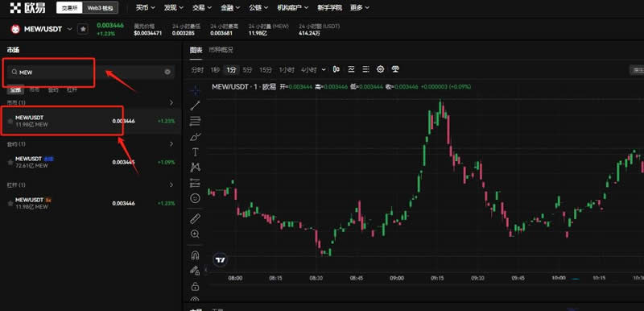Toggle favorite star beside MEW/USDT header
The height and width of the screenshot is (311, 644).
click(x=83, y=29)
